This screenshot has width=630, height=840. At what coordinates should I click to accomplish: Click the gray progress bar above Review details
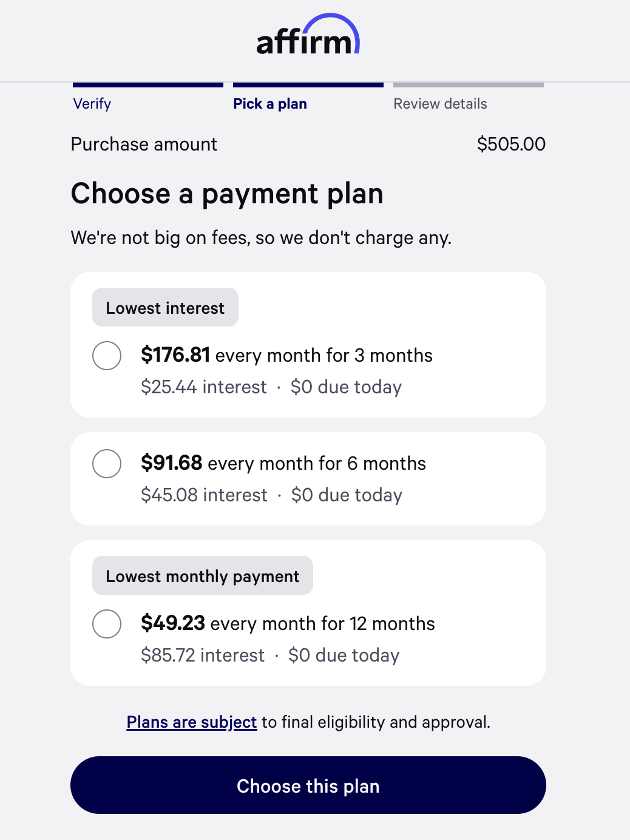[x=469, y=85]
